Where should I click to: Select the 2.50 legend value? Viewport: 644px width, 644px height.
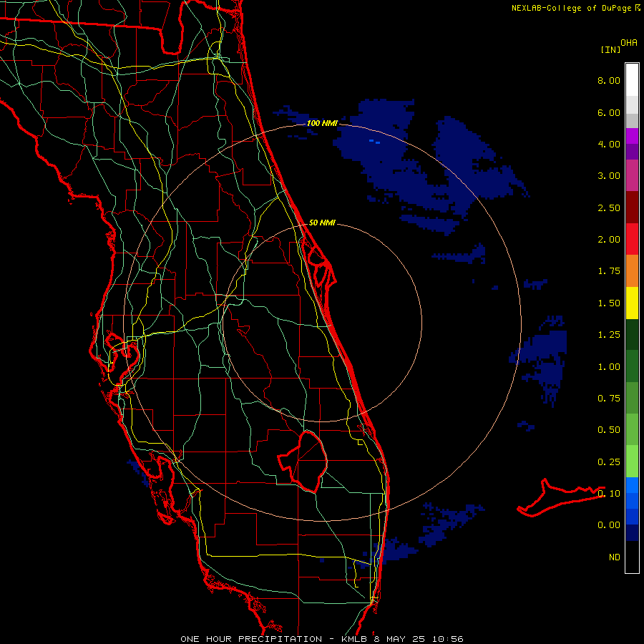point(609,208)
